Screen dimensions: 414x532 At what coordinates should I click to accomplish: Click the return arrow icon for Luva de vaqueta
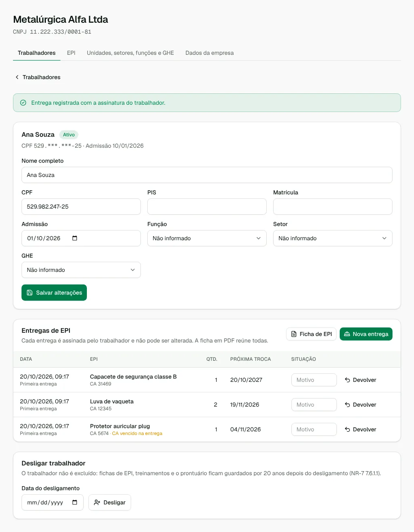point(347,405)
